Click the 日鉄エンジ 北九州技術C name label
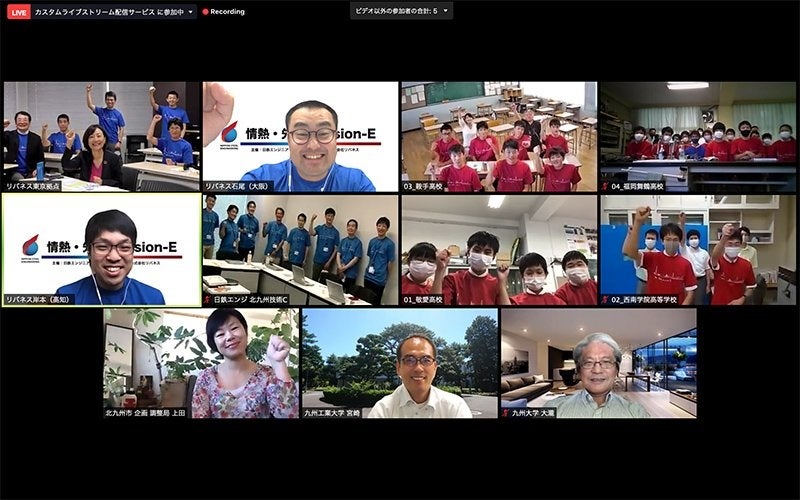 [251, 300]
